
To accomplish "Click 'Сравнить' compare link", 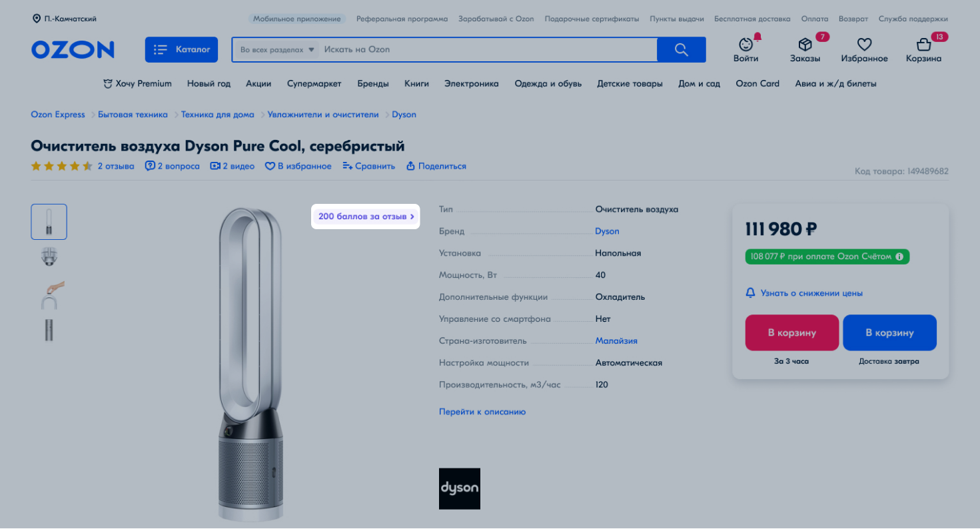I will 369,166.
